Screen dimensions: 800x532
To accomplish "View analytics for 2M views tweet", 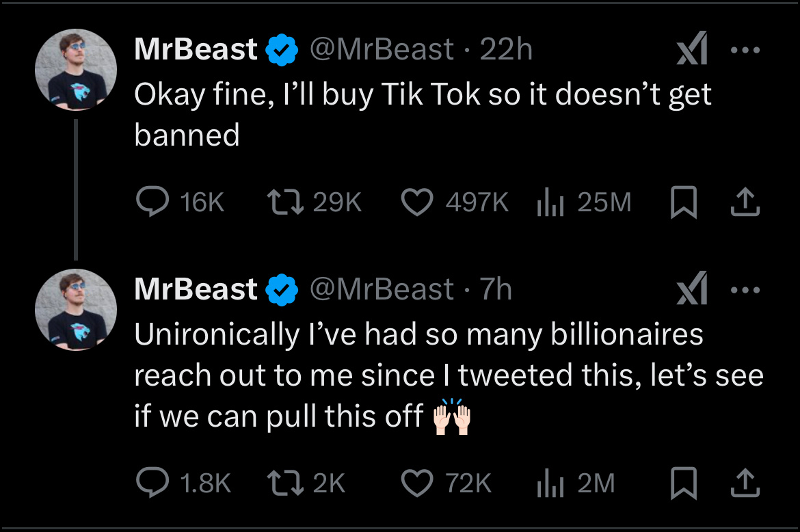I will [549, 483].
